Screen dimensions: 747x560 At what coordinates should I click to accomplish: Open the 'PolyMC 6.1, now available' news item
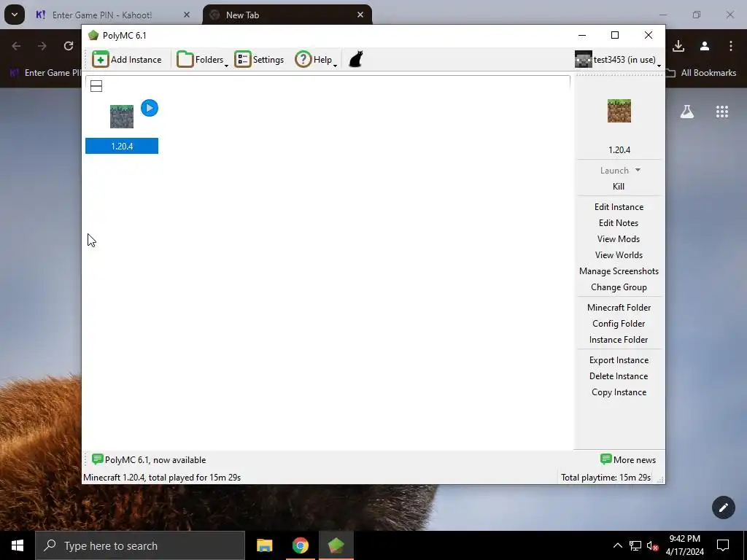pyautogui.click(x=149, y=460)
